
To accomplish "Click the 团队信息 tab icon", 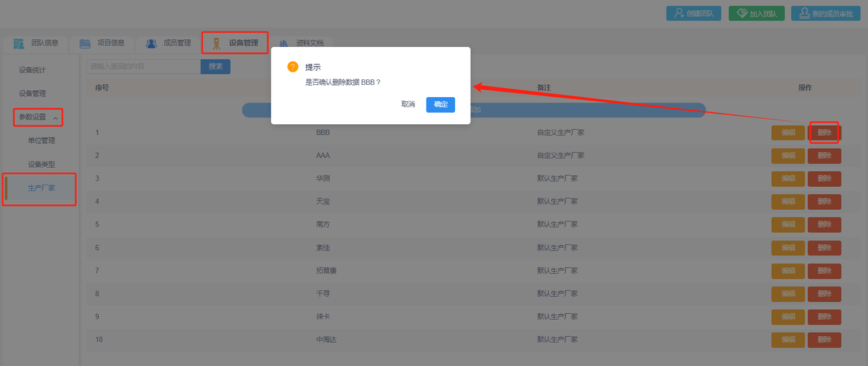I will [19, 43].
